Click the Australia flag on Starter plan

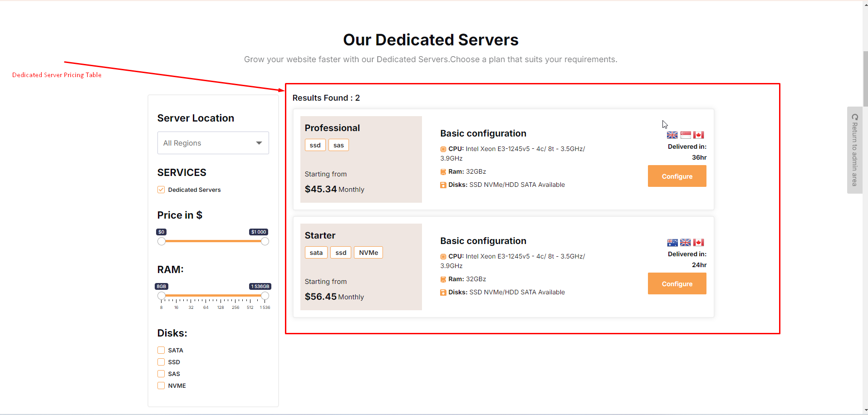click(672, 243)
